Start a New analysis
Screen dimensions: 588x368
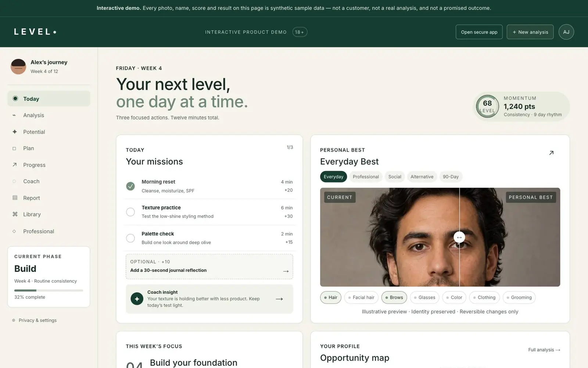(530, 32)
